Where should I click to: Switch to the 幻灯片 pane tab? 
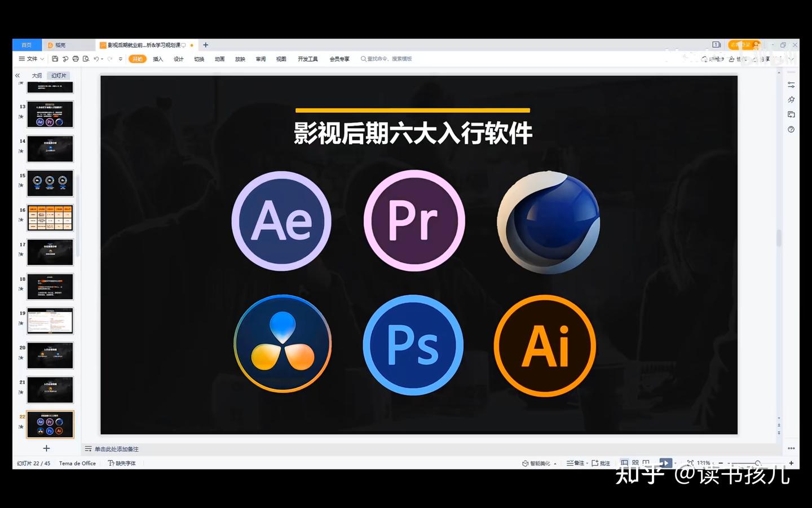[60, 75]
